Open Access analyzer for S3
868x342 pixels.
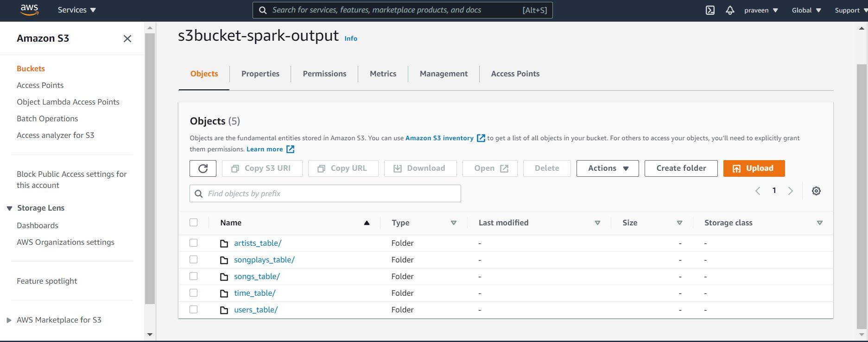pos(56,135)
